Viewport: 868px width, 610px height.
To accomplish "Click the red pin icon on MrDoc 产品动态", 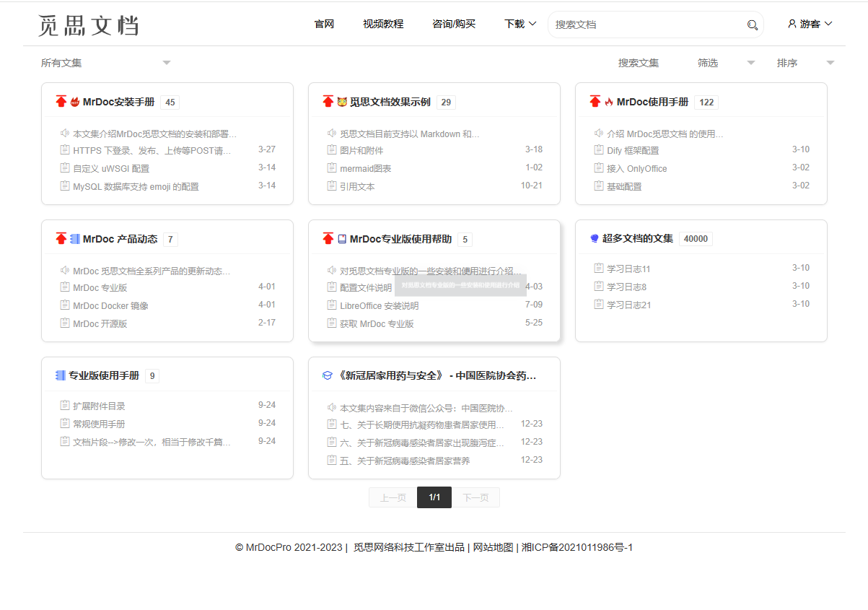I will click(61, 239).
